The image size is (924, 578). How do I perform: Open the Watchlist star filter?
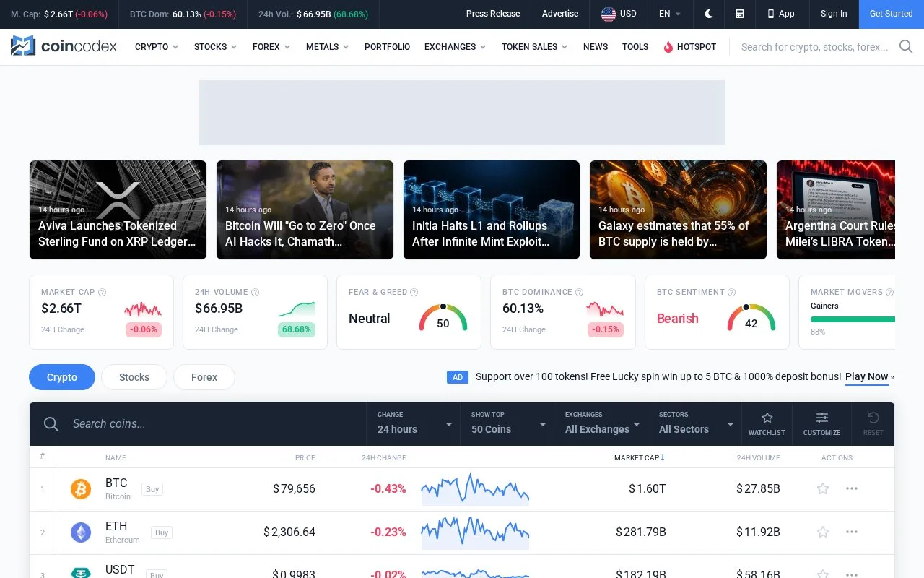767,423
